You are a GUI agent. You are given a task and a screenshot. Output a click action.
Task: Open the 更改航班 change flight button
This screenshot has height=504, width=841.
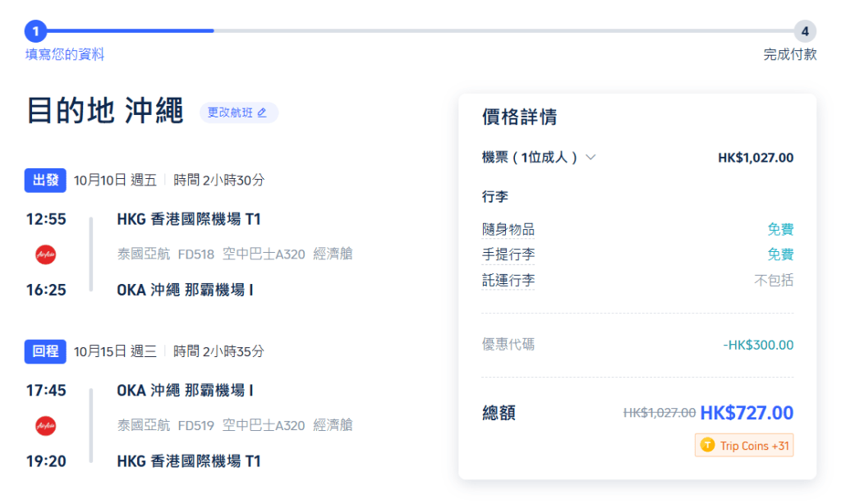pos(238,112)
